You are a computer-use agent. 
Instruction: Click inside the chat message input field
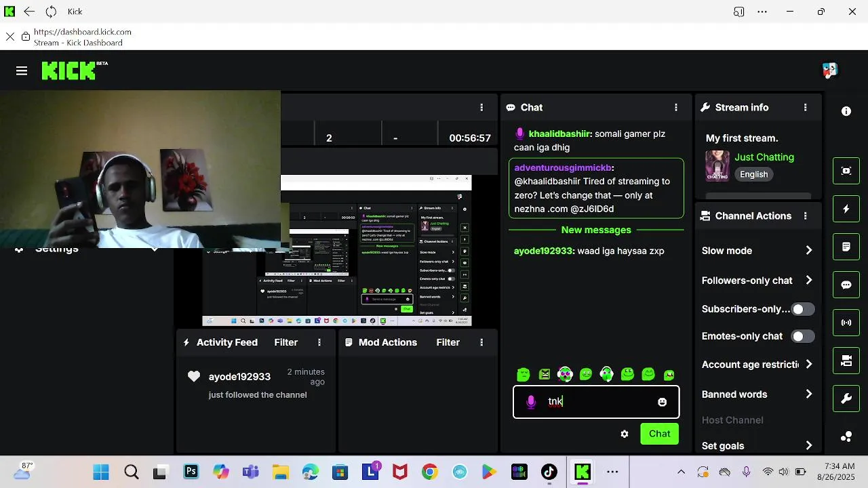596,402
